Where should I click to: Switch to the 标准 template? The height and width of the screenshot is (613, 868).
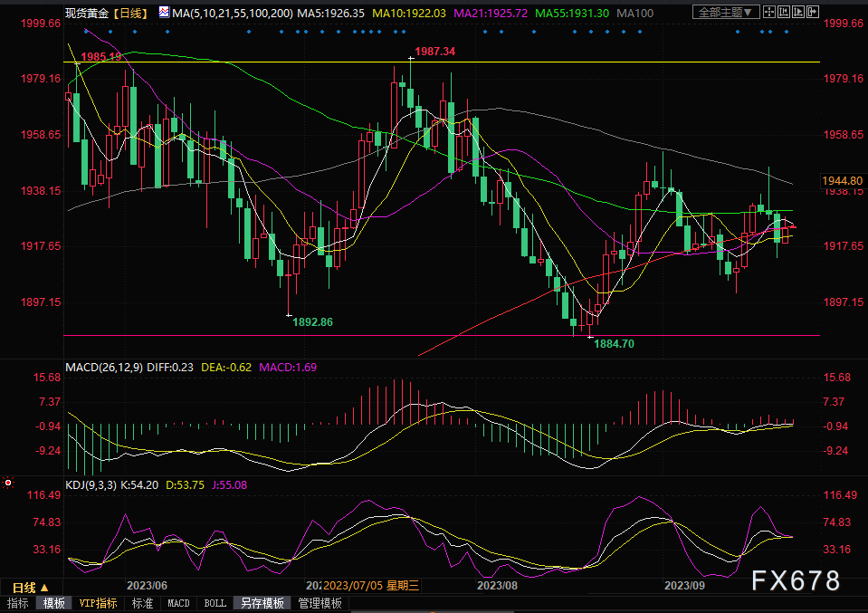[142, 604]
